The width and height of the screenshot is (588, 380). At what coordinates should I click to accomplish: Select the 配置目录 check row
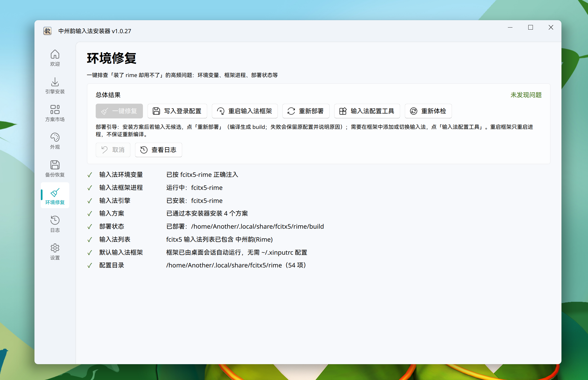click(x=318, y=265)
